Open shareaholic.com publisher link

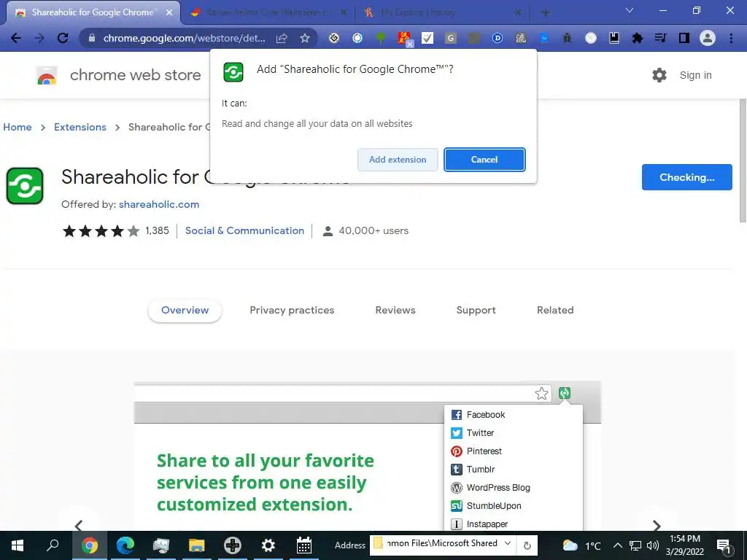pos(159,204)
